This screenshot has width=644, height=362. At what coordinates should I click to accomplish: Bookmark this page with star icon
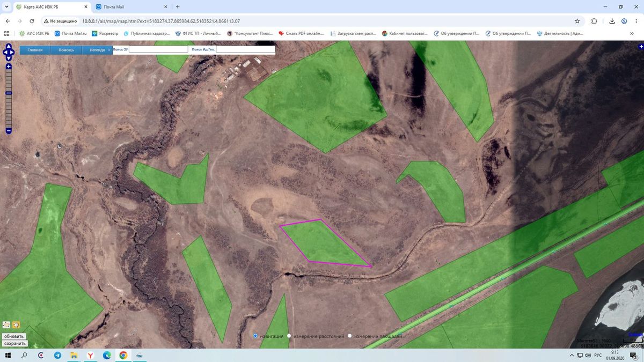click(577, 21)
